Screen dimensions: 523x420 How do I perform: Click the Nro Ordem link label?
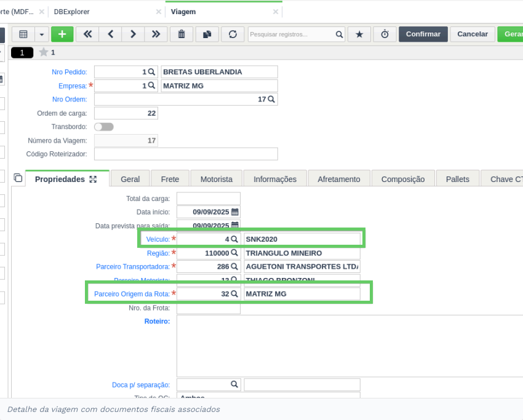[70, 100]
